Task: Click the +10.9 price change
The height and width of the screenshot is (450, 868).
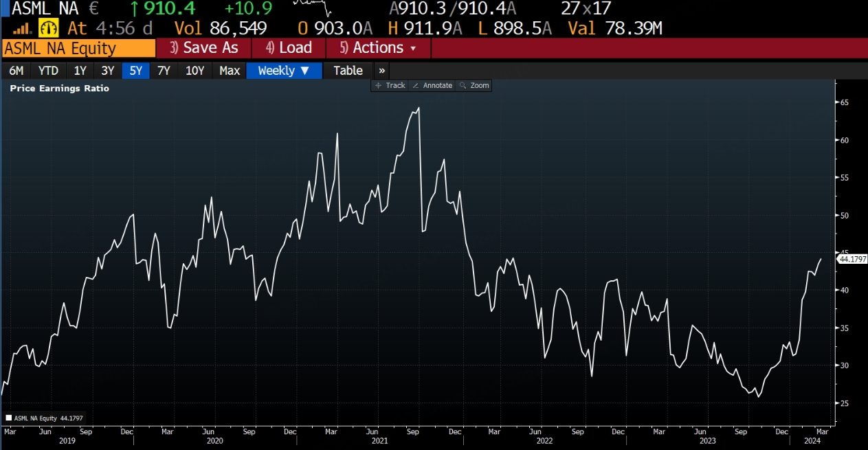Action: (248, 9)
